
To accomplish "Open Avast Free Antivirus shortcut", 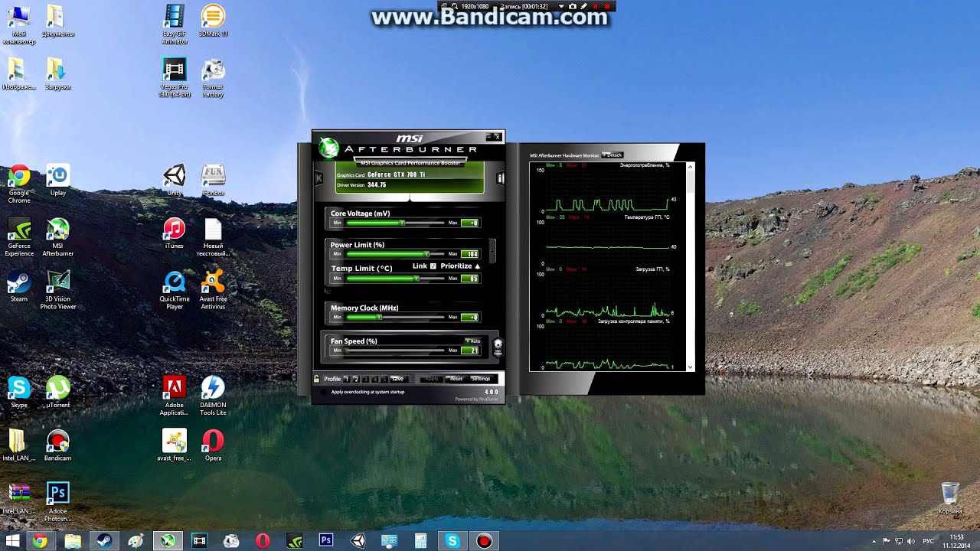I will point(213,290).
